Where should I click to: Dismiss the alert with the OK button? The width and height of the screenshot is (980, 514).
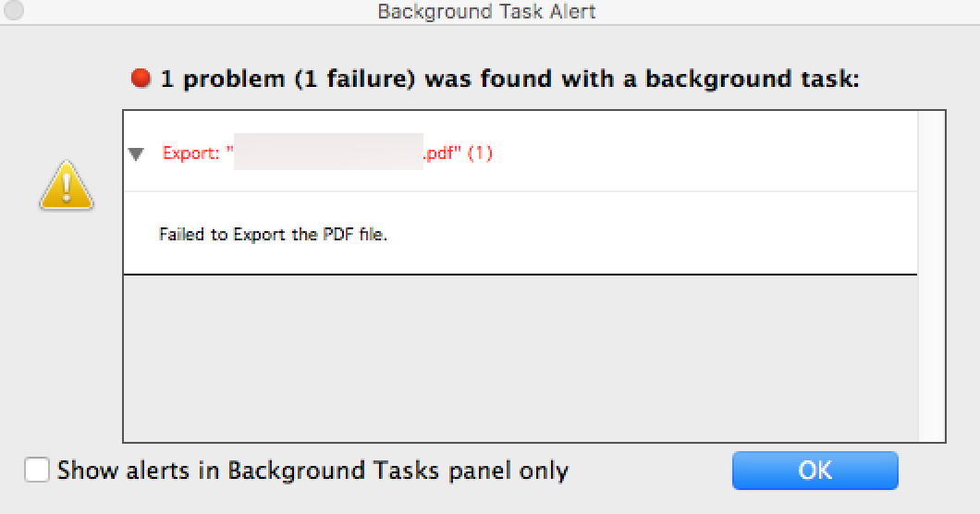[x=815, y=471]
